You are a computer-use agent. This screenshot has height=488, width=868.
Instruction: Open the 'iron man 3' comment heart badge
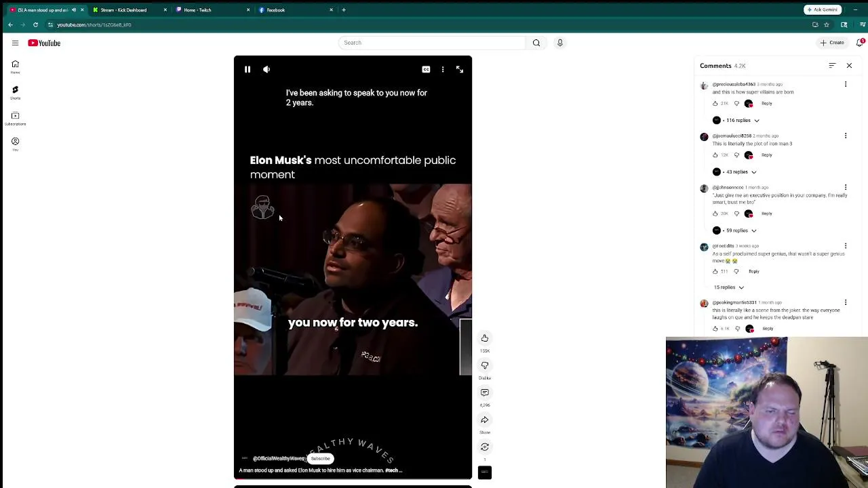(749, 155)
